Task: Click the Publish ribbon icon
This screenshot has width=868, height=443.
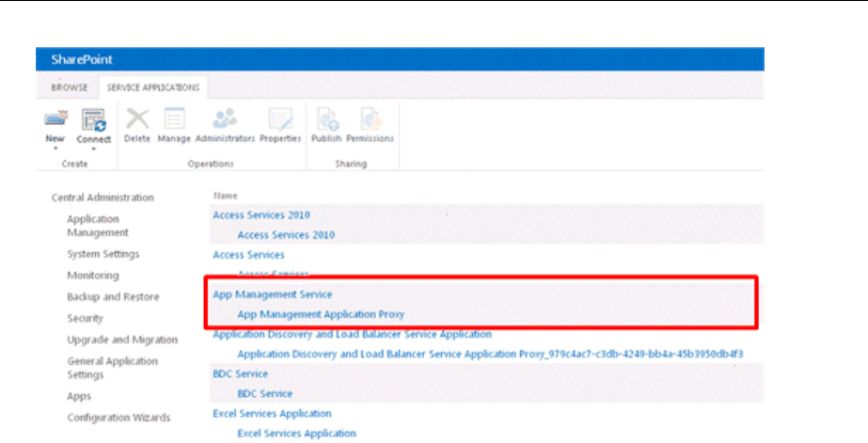Action: [x=326, y=119]
